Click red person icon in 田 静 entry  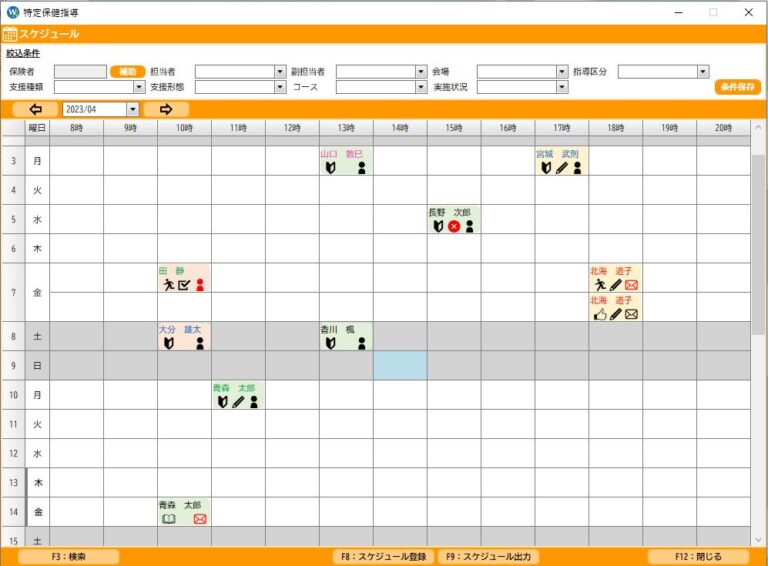click(200, 285)
